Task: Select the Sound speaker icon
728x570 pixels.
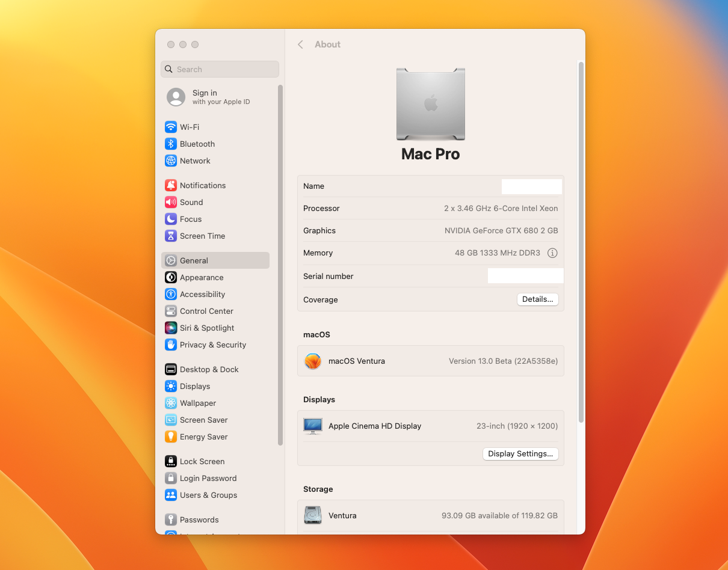Action: point(171,202)
